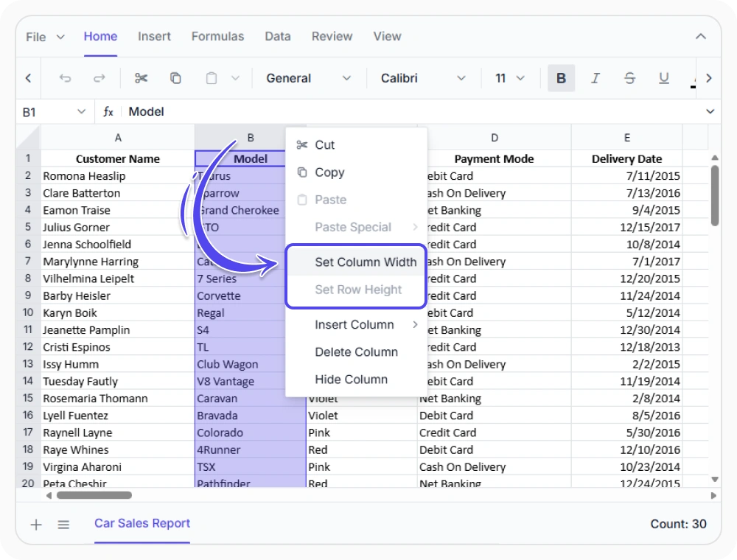This screenshot has width=737, height=560.
Task: Expand the formula bar
Action: pyautogui.click(x=710, y=111)
